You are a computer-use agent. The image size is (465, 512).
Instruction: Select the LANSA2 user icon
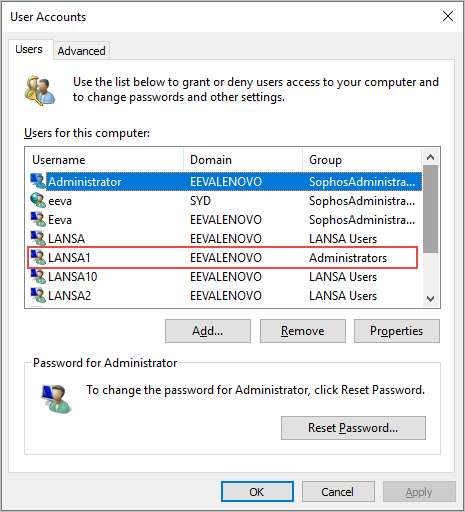38,296
